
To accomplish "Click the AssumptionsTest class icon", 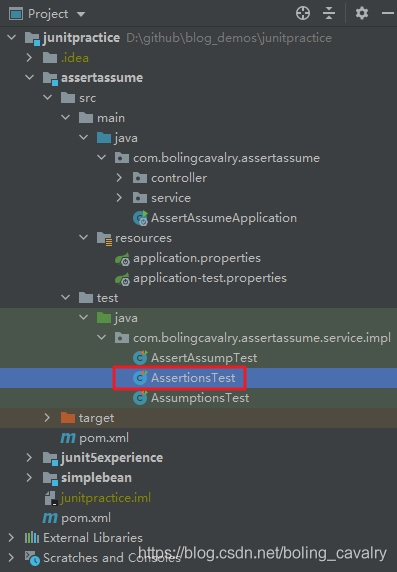I will pyautogui.click(x=140, y=398).
